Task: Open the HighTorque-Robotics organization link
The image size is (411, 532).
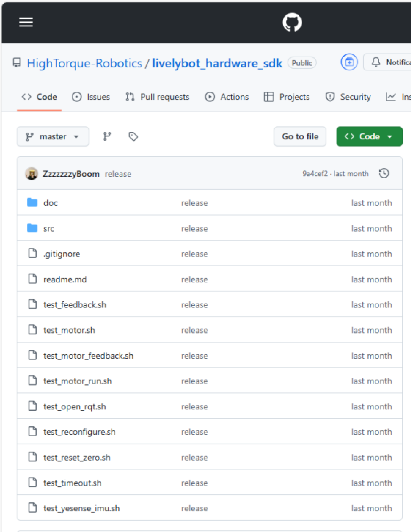Action: point(84,63)
